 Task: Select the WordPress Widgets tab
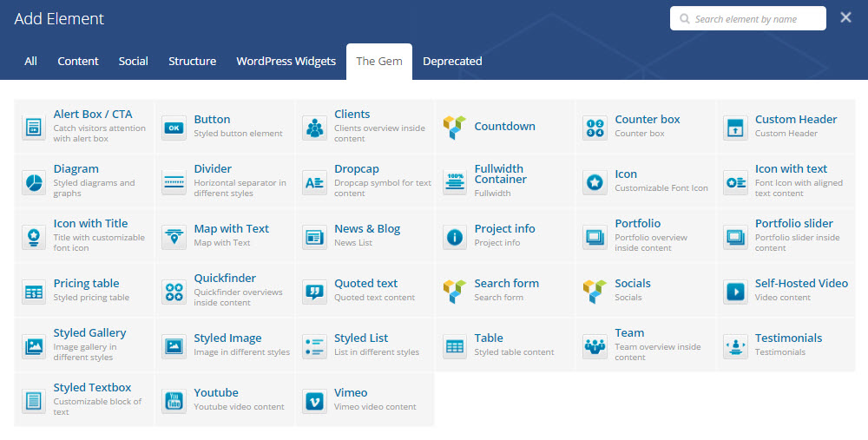click(286, 62)
